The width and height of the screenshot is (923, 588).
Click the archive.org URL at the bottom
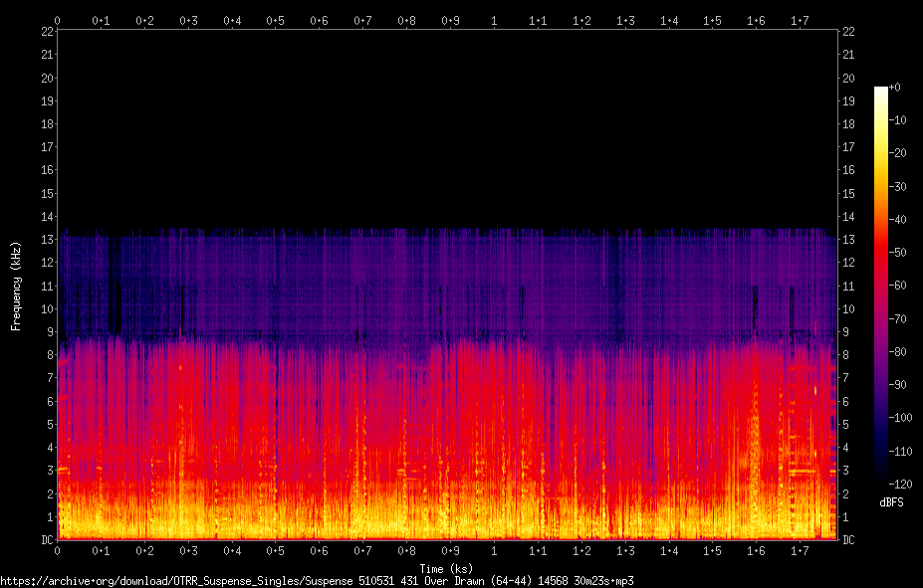pos(317,581)
